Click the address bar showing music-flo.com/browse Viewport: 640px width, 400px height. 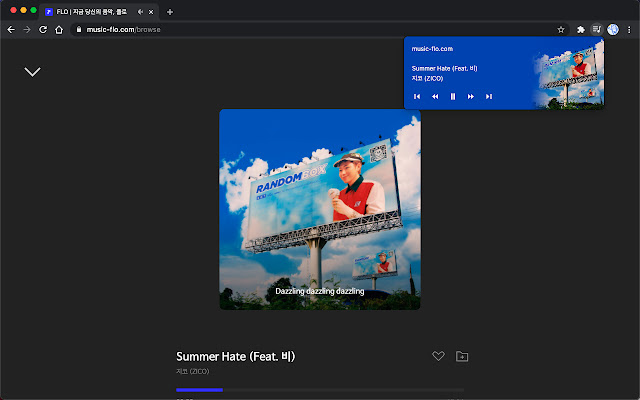point(320,29)
